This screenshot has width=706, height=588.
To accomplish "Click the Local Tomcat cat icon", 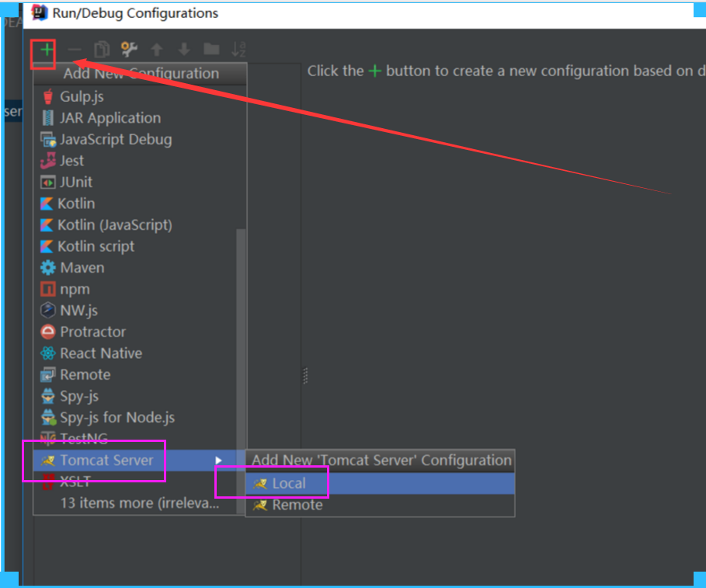I will [260, 484].
